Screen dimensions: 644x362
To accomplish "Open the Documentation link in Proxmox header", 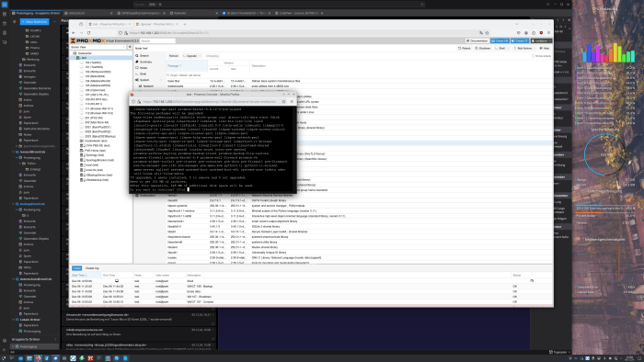I will [x=477, y=41].
